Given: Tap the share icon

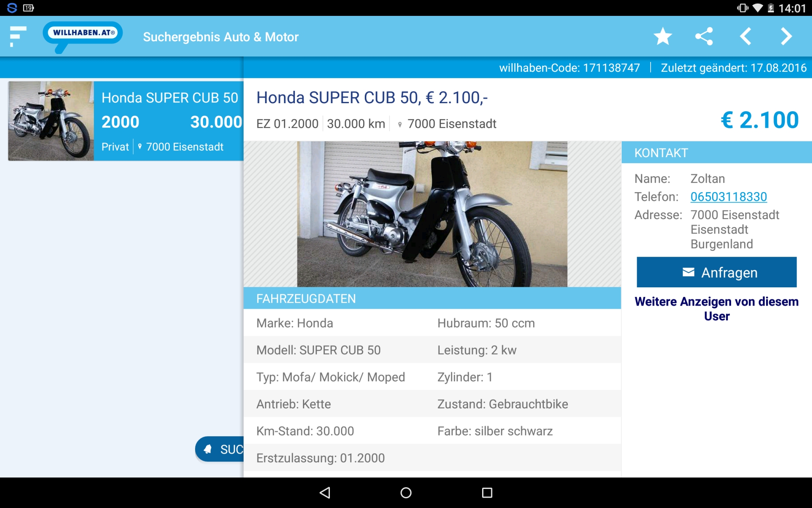Looking at the screenshot, I should coord(704,37).
